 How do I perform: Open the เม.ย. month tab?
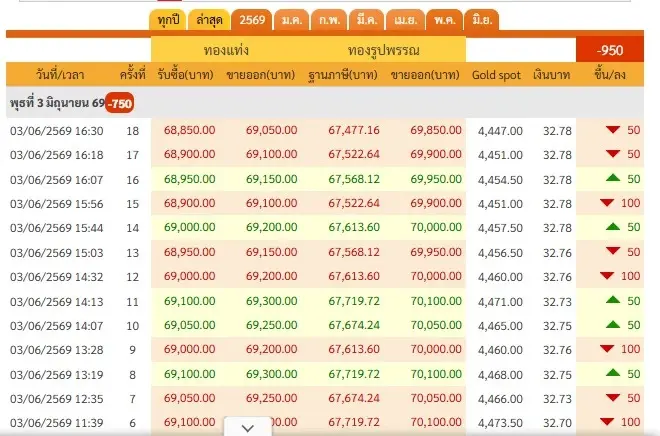coord(405,20)
